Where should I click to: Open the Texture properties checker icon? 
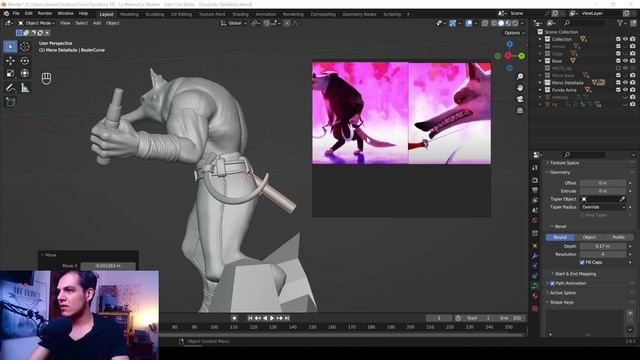[x=535, y=308]
